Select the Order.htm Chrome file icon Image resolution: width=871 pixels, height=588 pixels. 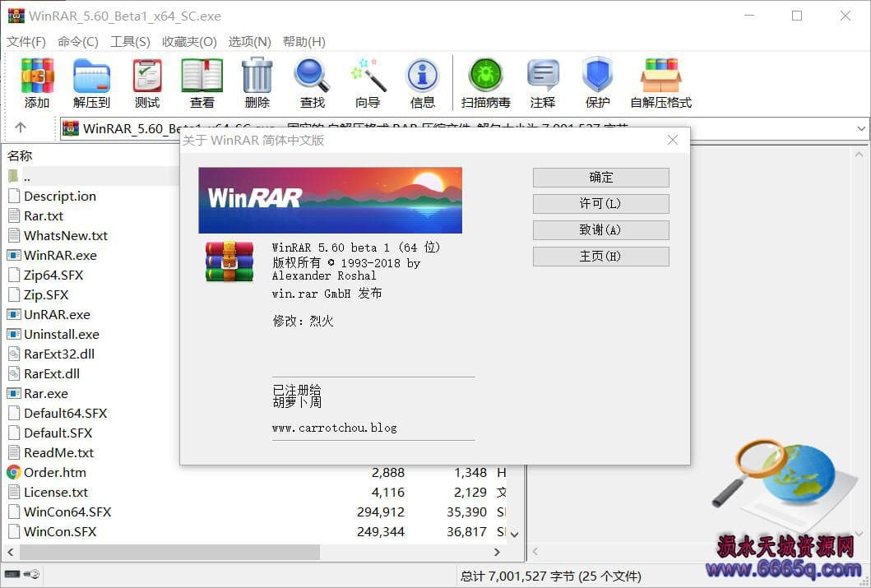14,473
